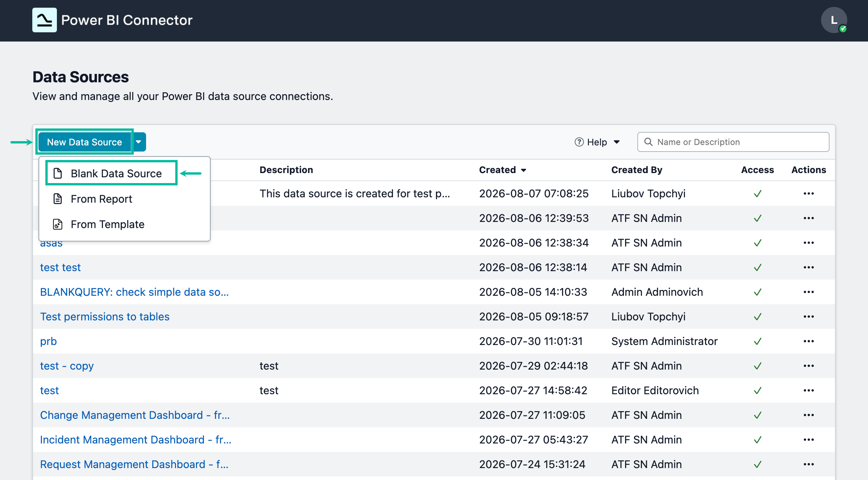Click the Blank Data Source file icon
The image size is (868, 480).
58,173
